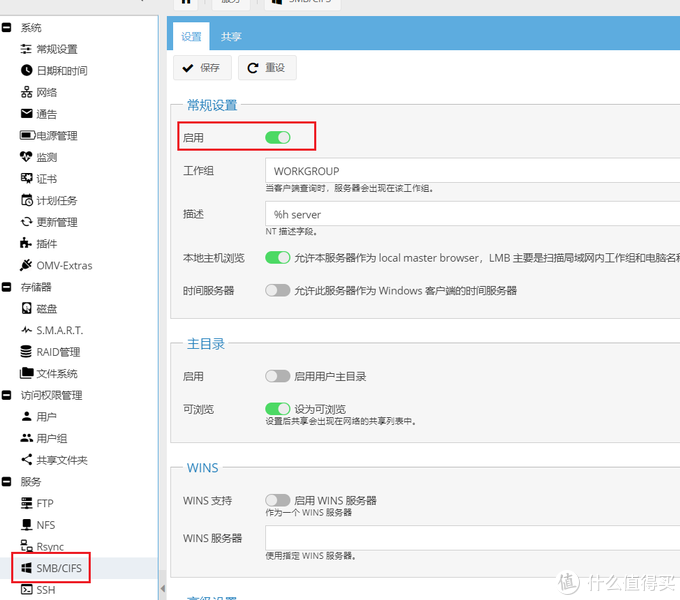
Task: Switch to the 设置 tab
Action: (191, 36)
